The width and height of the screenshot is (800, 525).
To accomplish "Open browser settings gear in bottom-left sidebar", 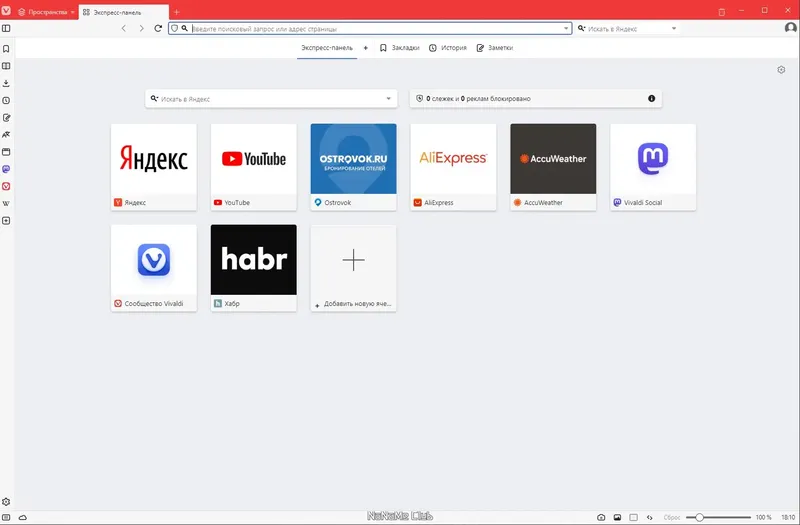I will click(x=6, y=502).
